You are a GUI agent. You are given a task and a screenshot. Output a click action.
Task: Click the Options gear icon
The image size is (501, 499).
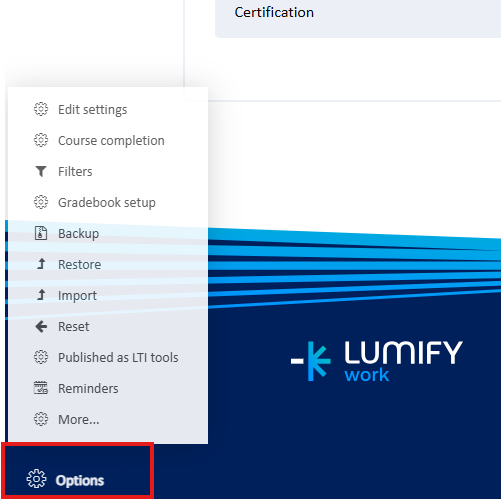coord(36,479)
